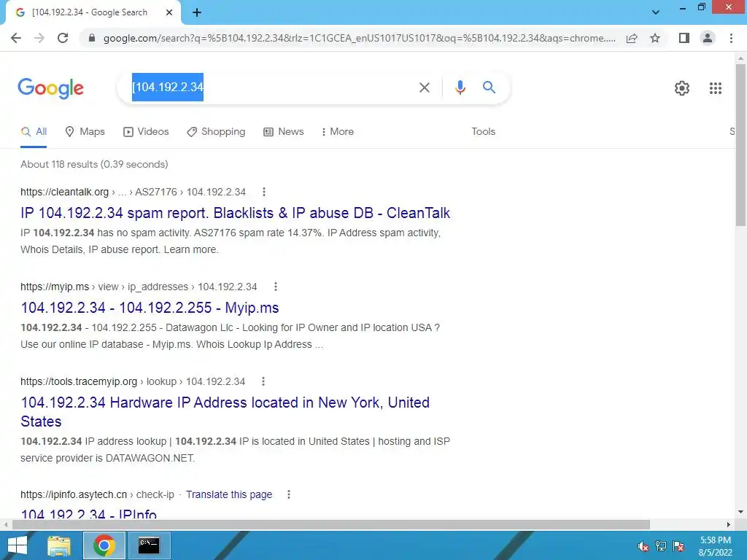Viewport: 747px width, 560px height.
Task: Open search Tools options
Action: 483,131
